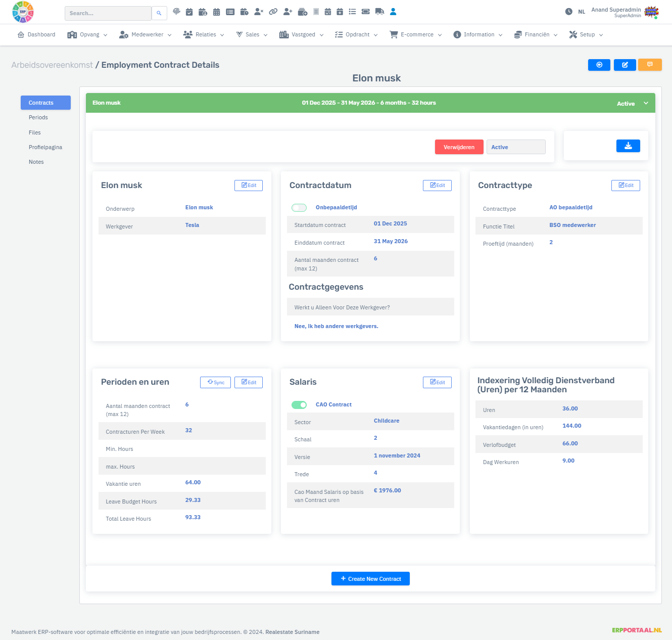Collapse the Active contract header chevron
This screenshot has width=672, height=640.
[646, 103]
